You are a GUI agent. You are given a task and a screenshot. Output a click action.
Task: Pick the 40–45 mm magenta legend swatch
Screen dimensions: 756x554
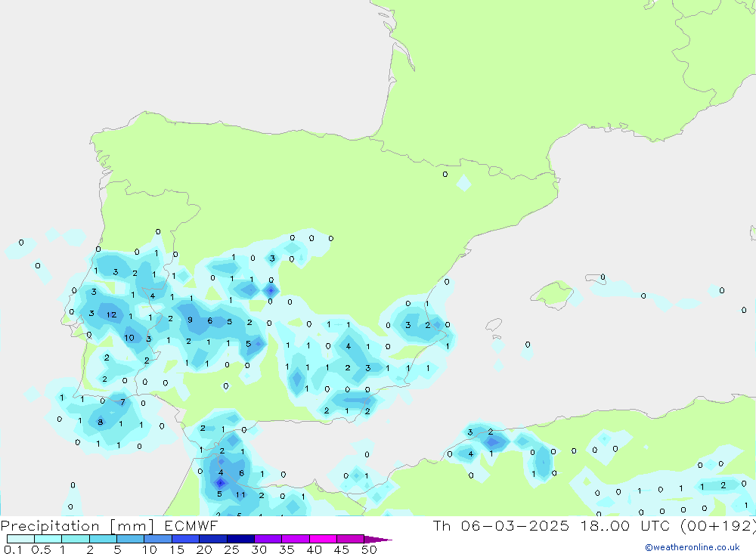point(323,539)
